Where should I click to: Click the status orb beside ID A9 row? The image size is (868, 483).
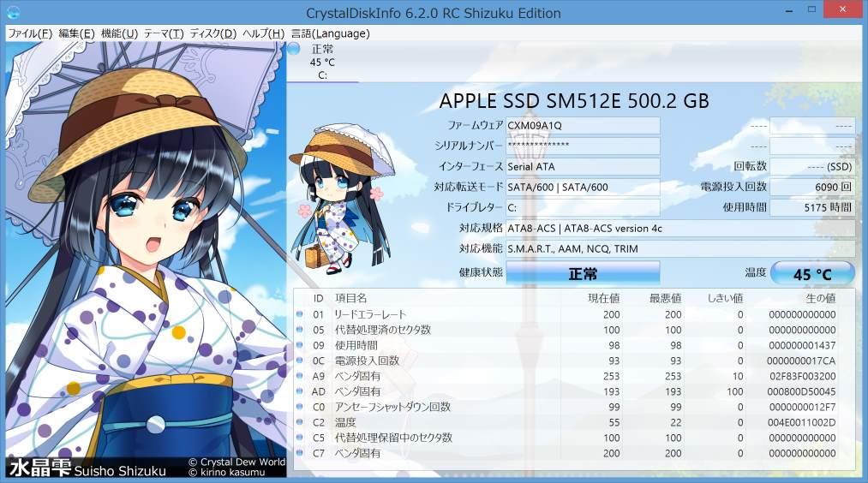pyautogui.click(x=300, y=376)
